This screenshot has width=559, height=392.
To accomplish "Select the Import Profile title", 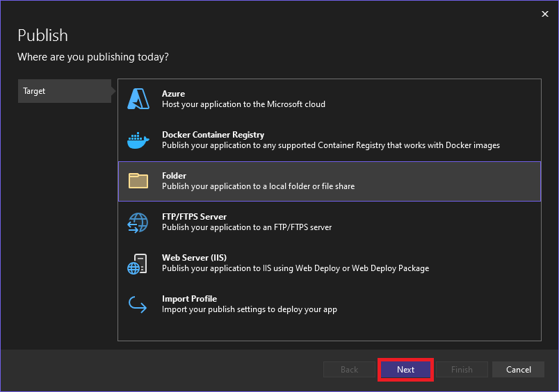I will (x=189, y=299).
